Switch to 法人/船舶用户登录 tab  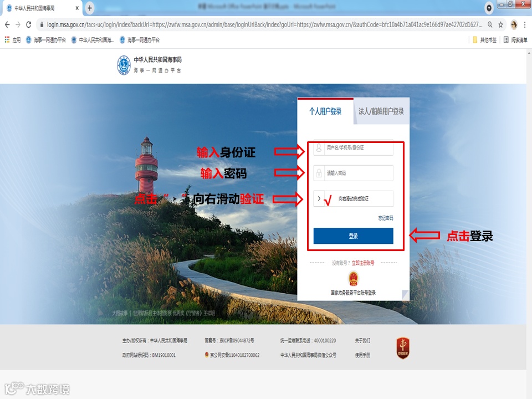tap(381, 111)
